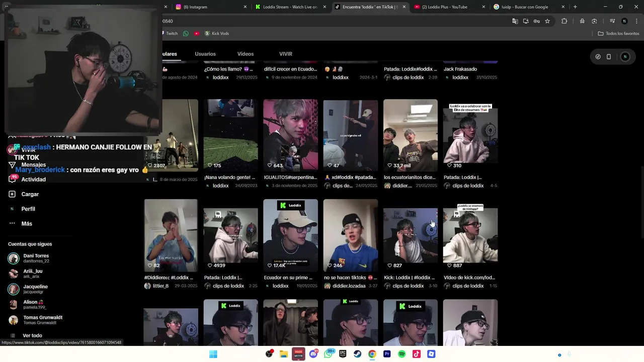Open the video thumbnail with 33,7 mil likes
The height and width of the screenshot is (362, 644).
tap(411, 135)
